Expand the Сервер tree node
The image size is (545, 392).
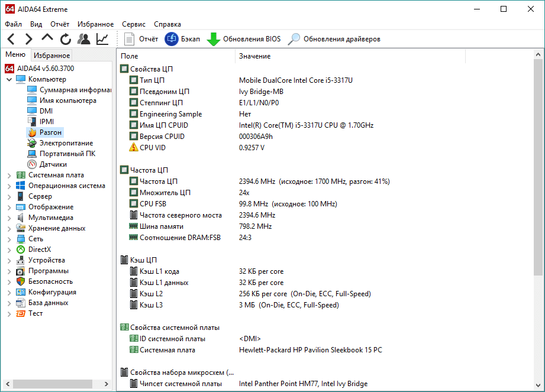coord(9,197)
